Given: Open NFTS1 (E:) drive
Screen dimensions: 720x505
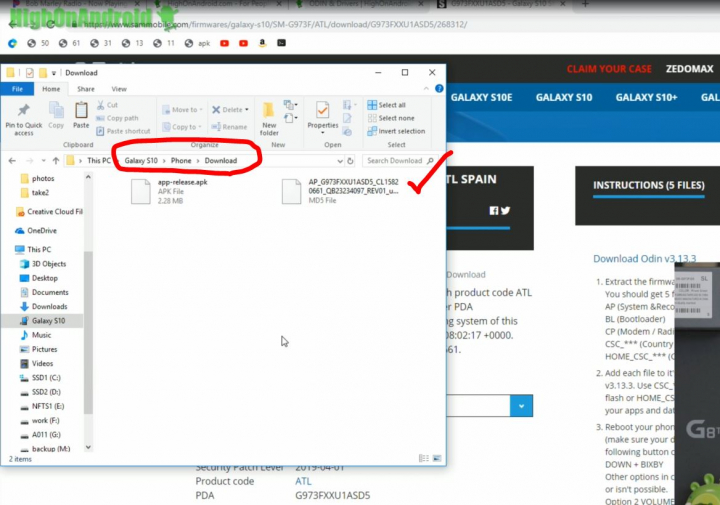Looking at the screenshot, I should (x=42, y=406).
